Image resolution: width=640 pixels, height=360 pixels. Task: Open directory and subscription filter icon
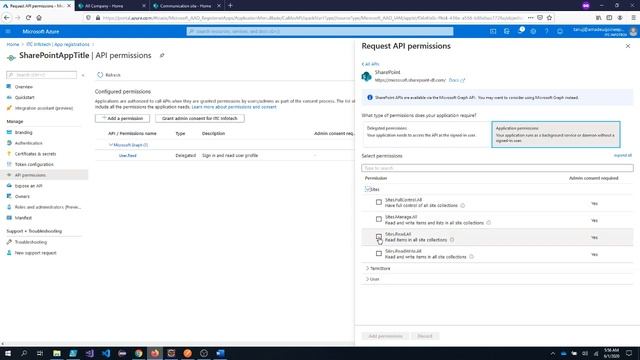point(507,31)
